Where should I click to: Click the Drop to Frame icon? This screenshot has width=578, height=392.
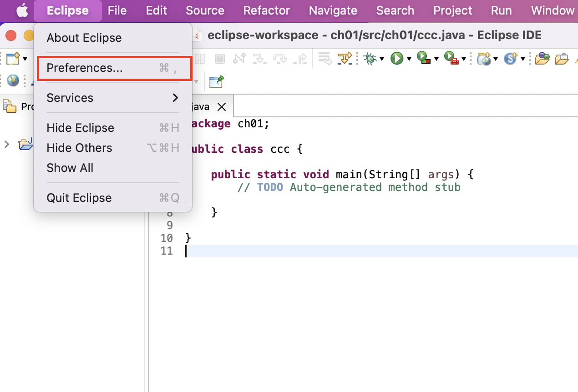(x=324, y=59)
